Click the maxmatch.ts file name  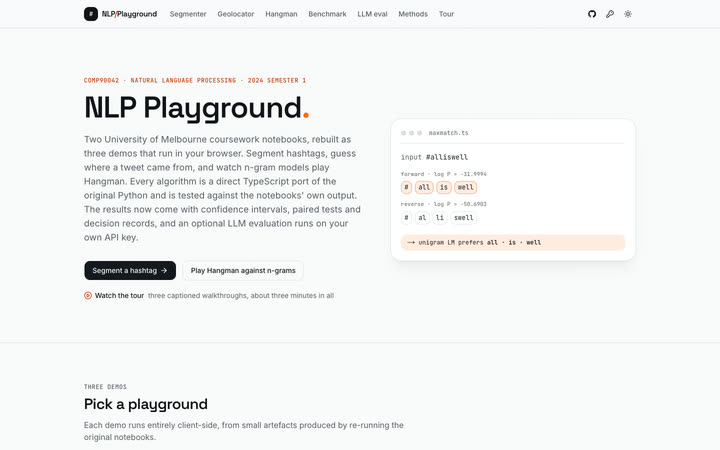[x=449, y=133]
